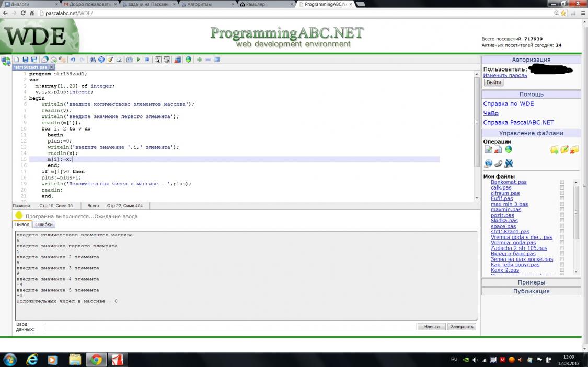Click the delete file icon under Операции
This screenshot has width=588, height=367.
[x=498, y=150]
